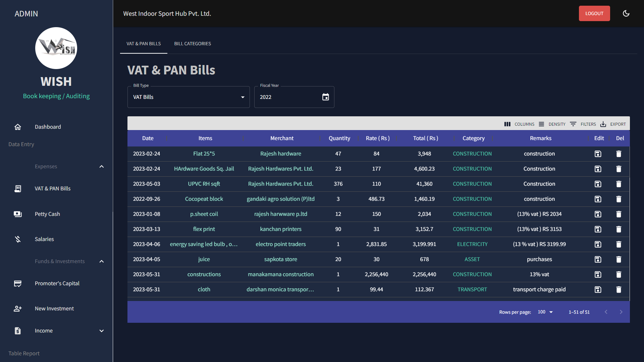Log out with the Logout button
The height and width of the screenshot is (362, 644).
[594, 13]
